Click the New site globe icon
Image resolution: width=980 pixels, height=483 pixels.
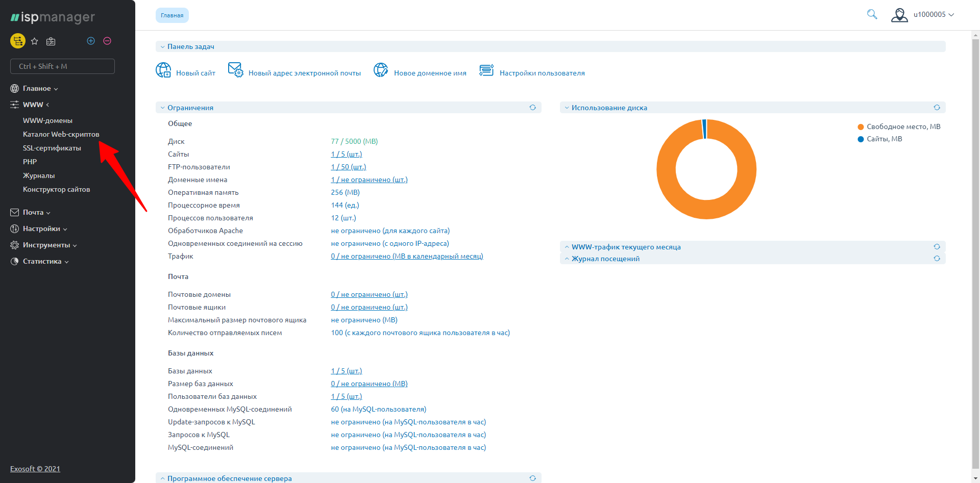point(163,70)
